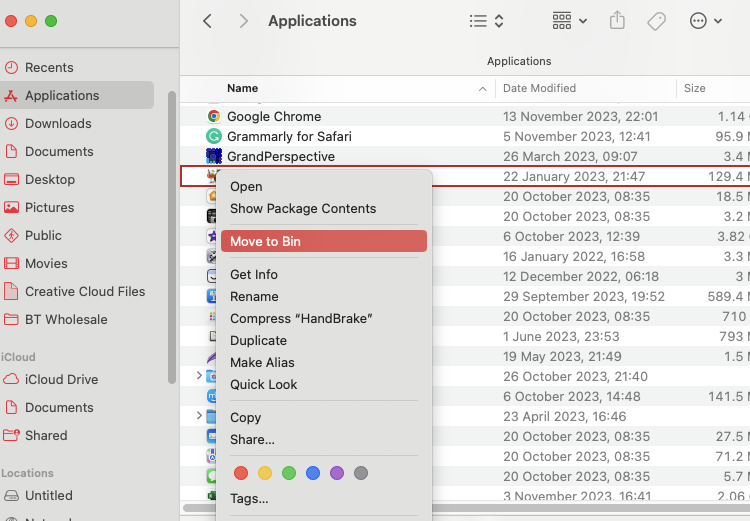Open the more actions ellipsis menu
This screenshot has width=750, height=521.
click(x=706, y=21)
